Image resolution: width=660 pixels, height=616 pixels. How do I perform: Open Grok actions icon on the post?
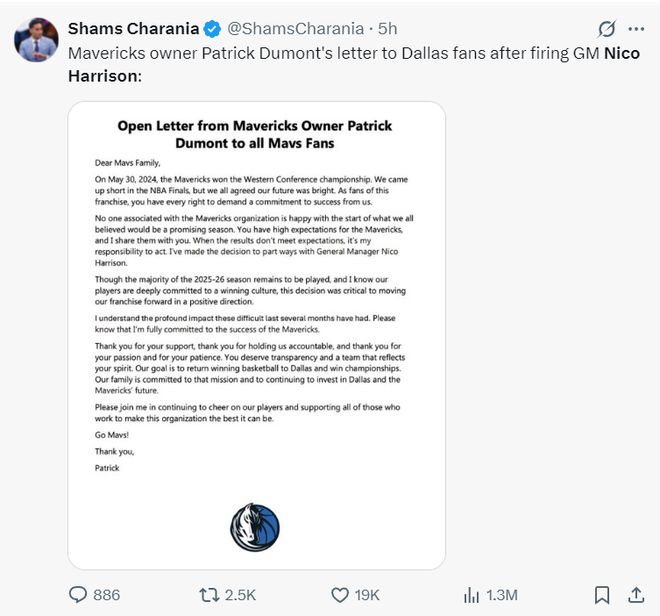pyautogui.click(x=606, y=28)
